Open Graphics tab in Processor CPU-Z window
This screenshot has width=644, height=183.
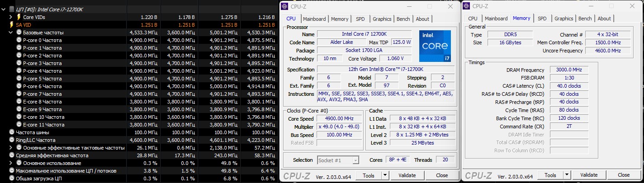click(x=382, y=19)
